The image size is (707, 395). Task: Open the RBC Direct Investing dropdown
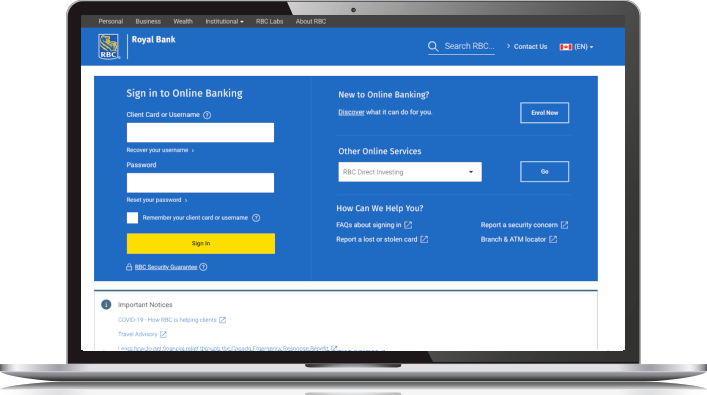pyautogui.click(x=410, y=172)
